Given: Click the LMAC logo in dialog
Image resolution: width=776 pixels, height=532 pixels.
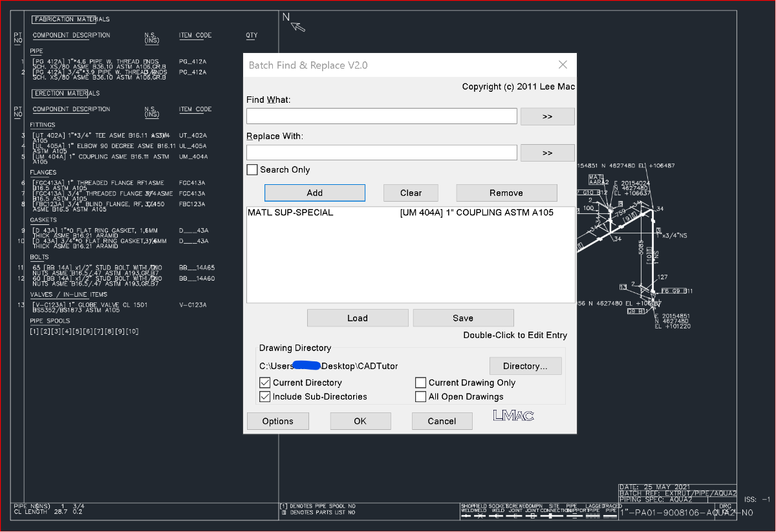Looking at the screenshot, I should pos(513,416).
